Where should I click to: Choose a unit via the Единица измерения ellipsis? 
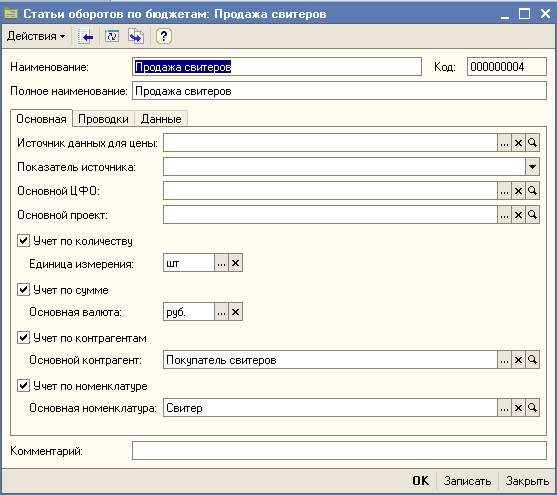point(221,263)
